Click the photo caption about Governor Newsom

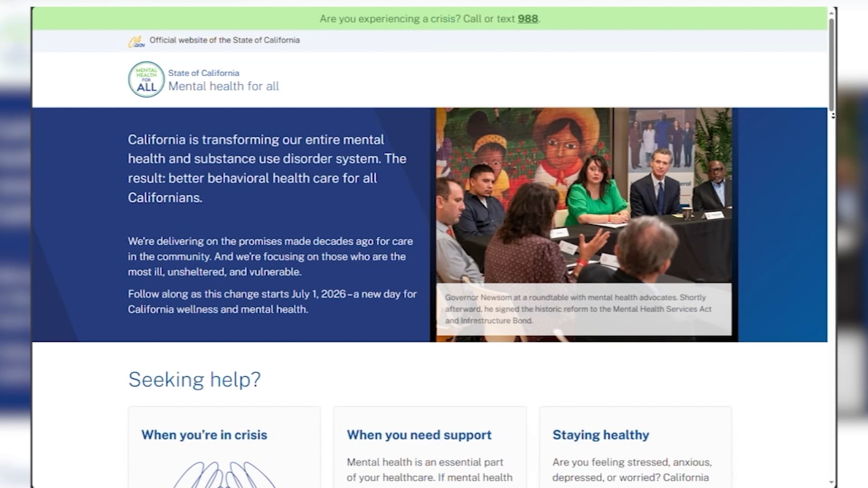tap(584, 308)
